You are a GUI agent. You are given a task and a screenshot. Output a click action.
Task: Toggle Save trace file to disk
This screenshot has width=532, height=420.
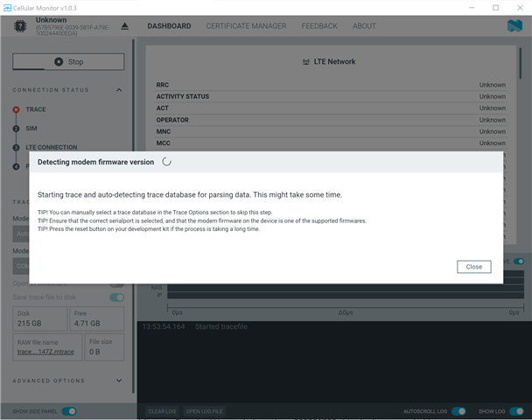[116, 297]
